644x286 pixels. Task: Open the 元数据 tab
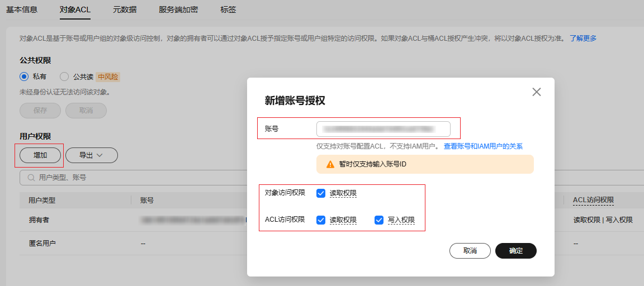[125, 9]
